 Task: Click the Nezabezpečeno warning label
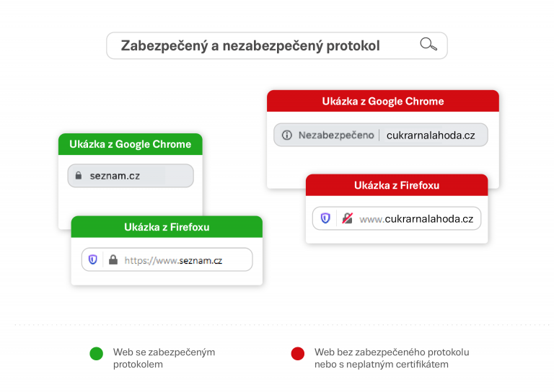coord(336,135)
